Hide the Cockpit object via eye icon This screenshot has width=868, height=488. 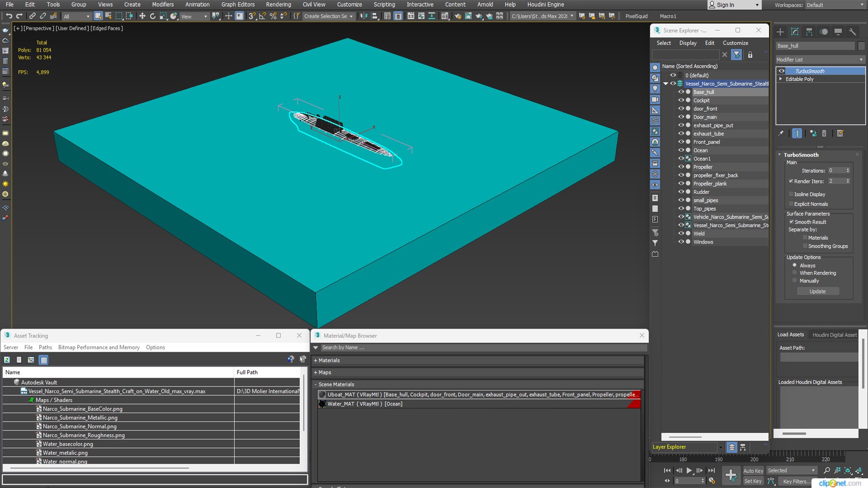(x=681, y=100)
